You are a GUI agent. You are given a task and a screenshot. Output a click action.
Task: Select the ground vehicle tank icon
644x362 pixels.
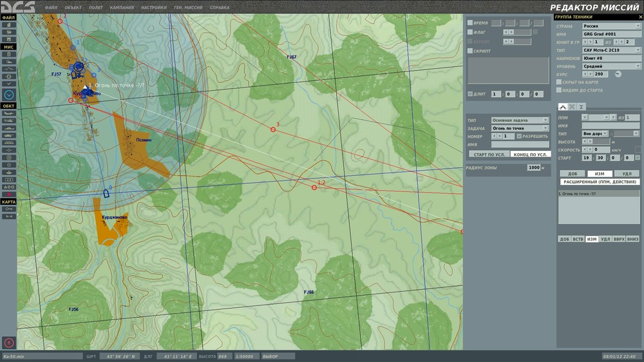[x=8, y=136]
